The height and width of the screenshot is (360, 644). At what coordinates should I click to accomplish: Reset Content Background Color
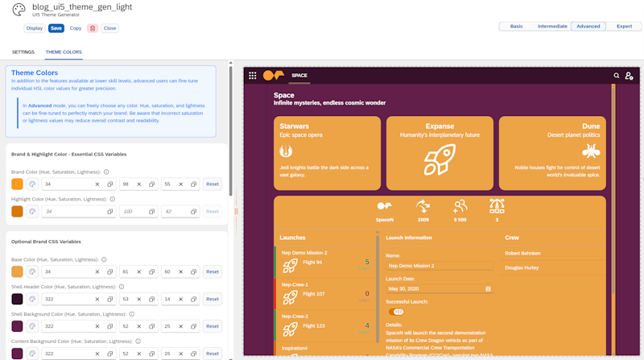[x=213, y=354]
